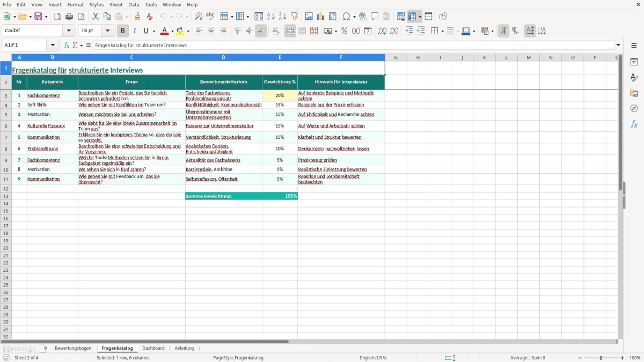Viewport: 644px width, 362px height.
Task: Click the zoom in plus button
Action: [x=623, y=358]
